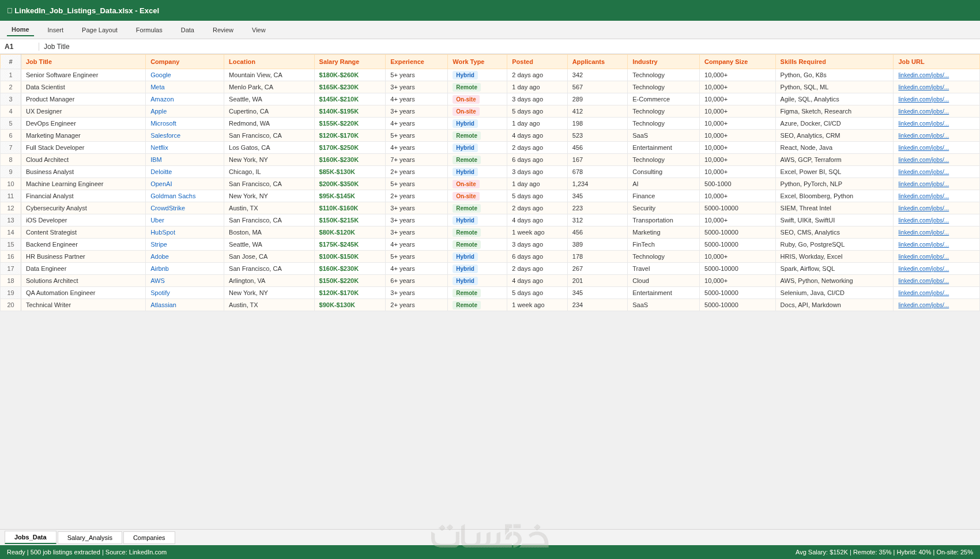Screen dimensions: 980x559
Task: Switch to Salary_Analysis sheet tab
Action: pos(90,538)
